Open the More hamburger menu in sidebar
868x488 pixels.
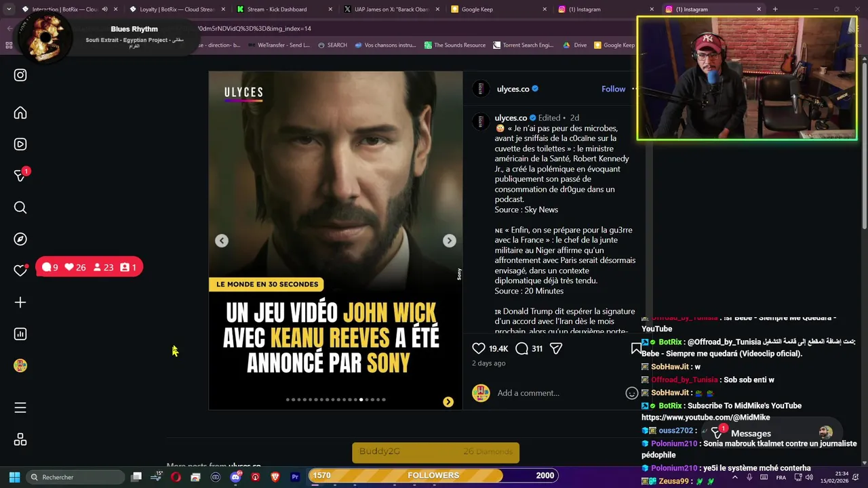coord(20,407)
